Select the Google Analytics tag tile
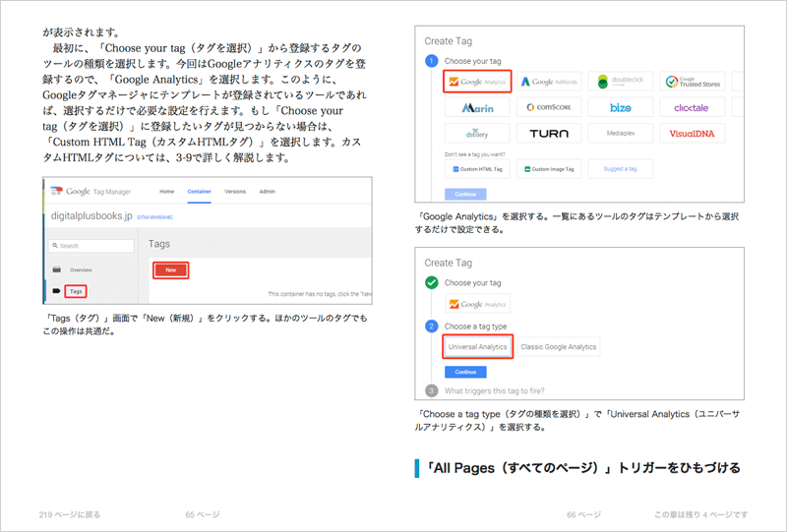The image size is (787, 532). click(x=477, y=82)
